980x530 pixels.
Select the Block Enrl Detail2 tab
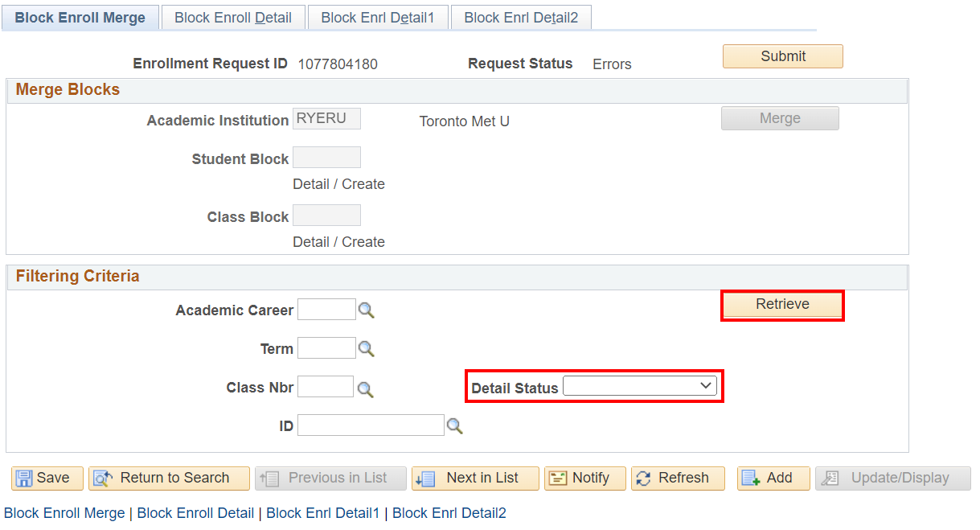(521, 18)
